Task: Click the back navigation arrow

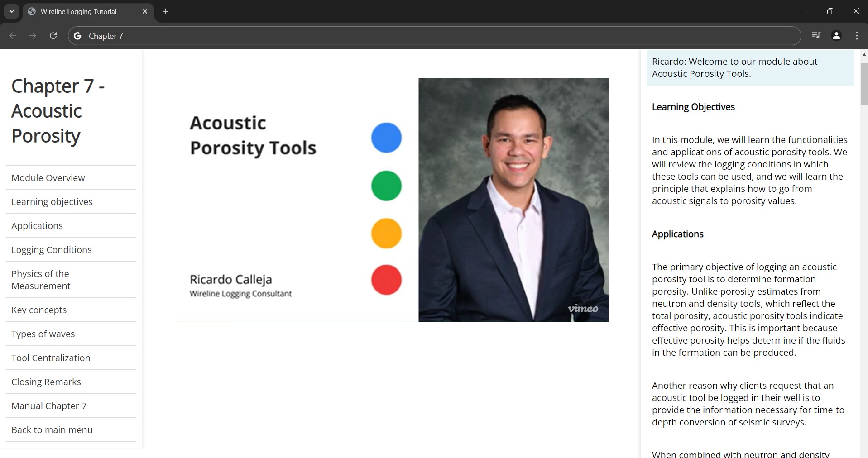Action: pos(13,36)
